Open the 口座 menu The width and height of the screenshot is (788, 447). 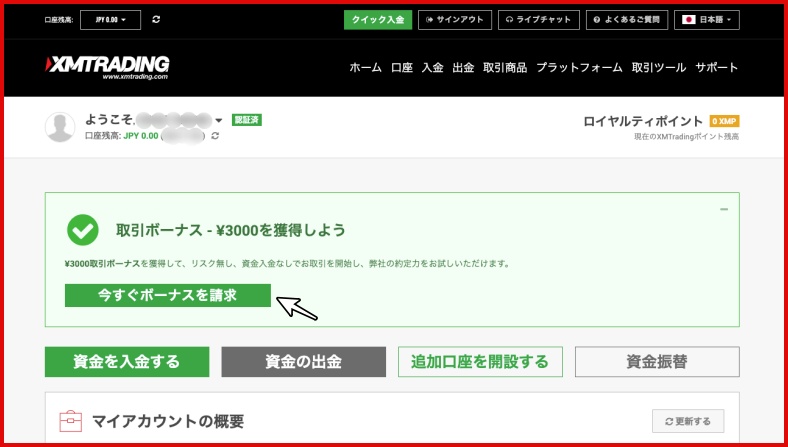click(402, 67)
